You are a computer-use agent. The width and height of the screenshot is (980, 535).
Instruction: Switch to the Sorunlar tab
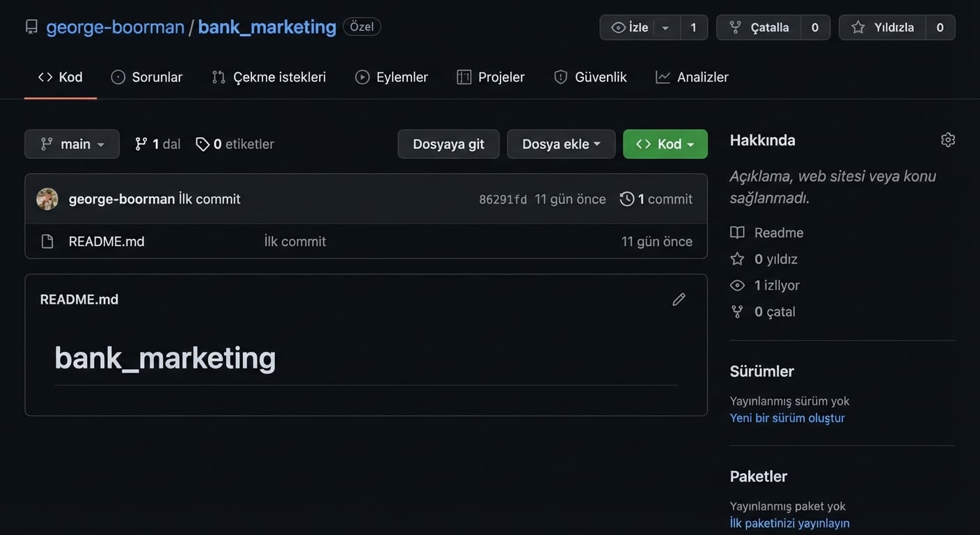pos(146,77)
